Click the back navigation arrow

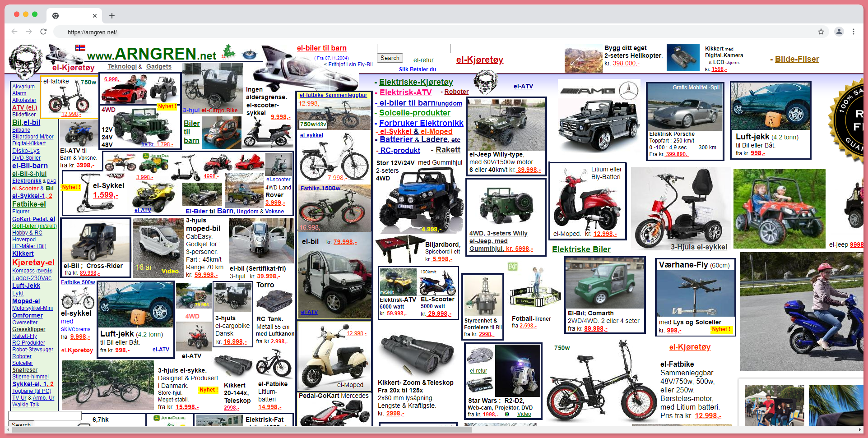pos(14,32)
